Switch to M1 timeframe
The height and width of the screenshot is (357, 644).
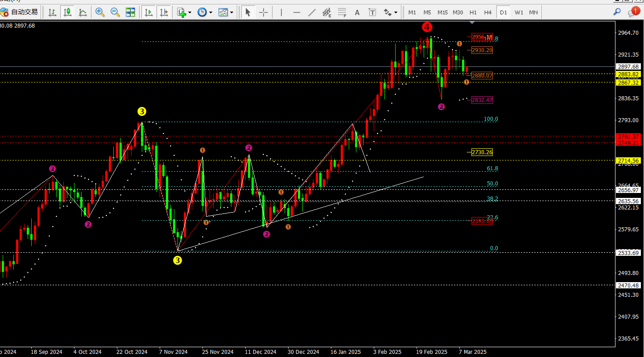tap(412, 12)
